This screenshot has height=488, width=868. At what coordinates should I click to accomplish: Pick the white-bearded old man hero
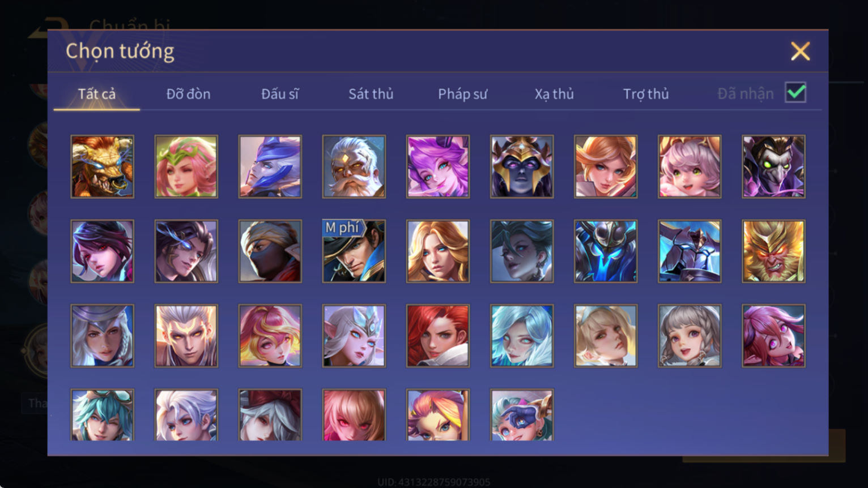(x=354, y=166)
